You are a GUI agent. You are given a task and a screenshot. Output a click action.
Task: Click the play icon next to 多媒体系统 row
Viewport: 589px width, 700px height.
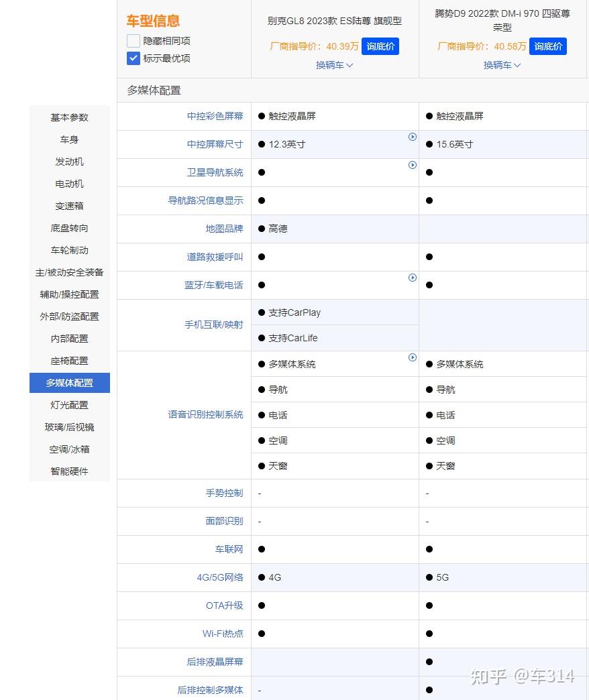(x=413, y=357)
